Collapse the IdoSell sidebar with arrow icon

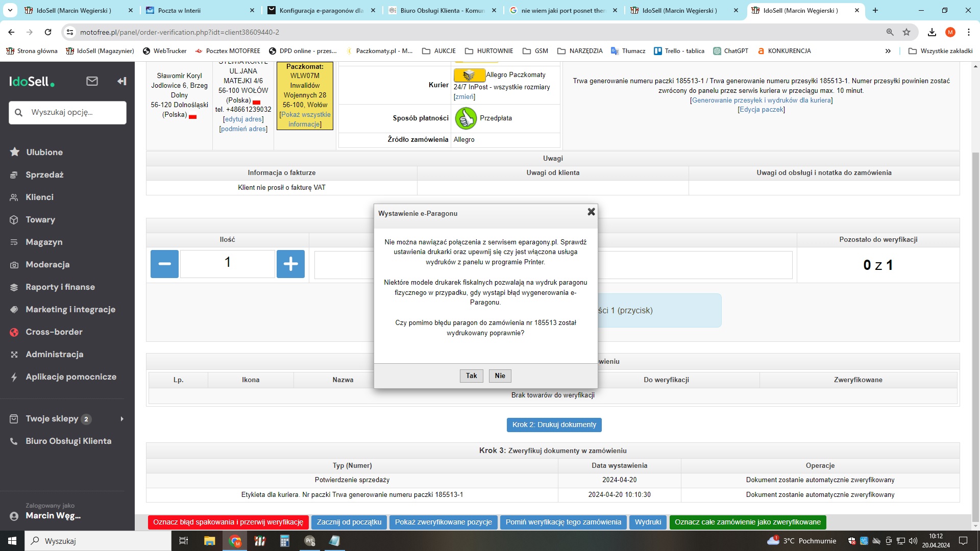pos(121,81)
